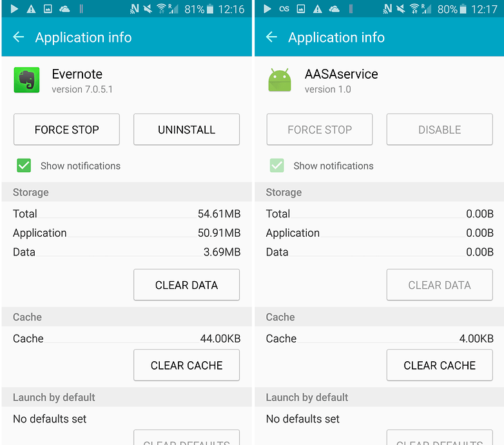Tap 'Evernote' app name
Image resolution: width=504 pixels, height=445 pixels.
[77, 74]
